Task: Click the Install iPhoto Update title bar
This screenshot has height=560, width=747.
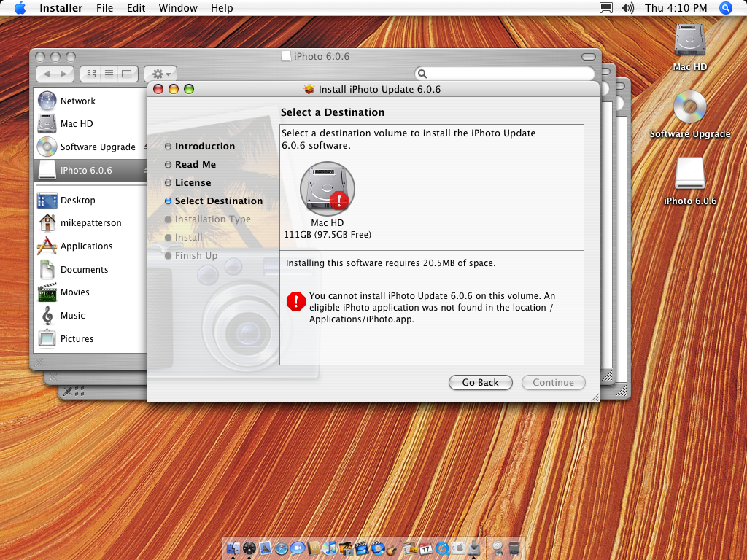Action: 373,89
